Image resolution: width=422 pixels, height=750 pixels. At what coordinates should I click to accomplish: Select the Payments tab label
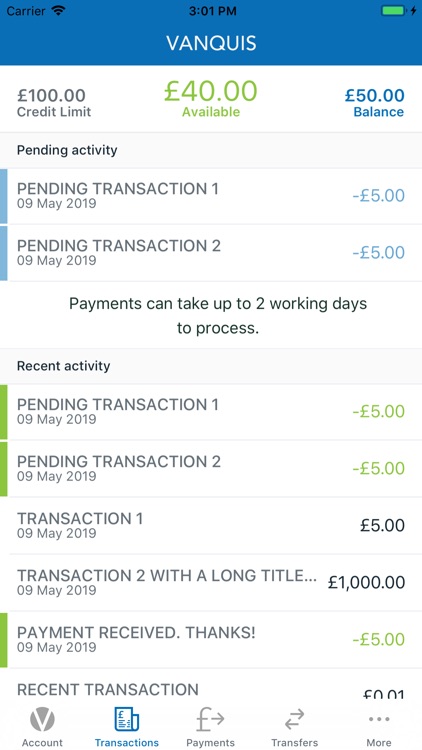coord(211,743)
